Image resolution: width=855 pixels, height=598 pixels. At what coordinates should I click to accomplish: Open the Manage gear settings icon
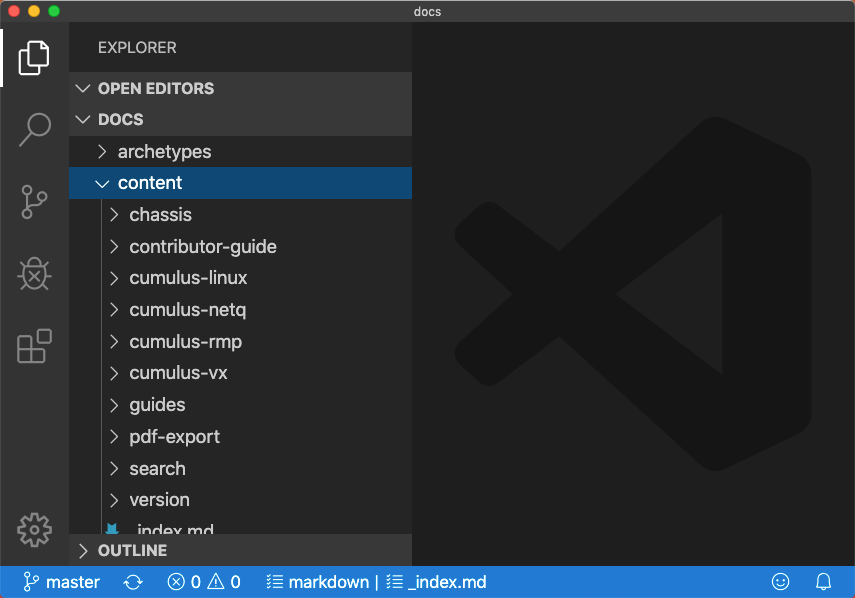[x=34, y=529]
